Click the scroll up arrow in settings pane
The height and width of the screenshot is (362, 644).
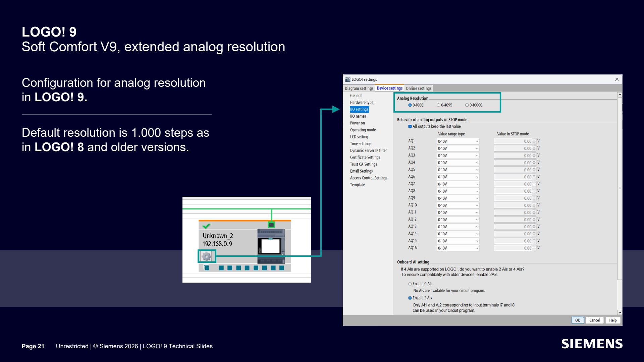click(620, 95)
